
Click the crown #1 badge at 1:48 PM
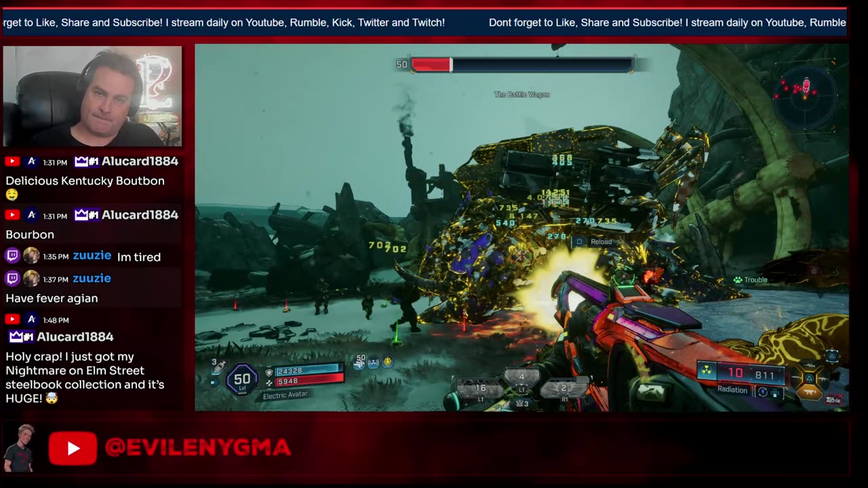[x=21, y=337]
